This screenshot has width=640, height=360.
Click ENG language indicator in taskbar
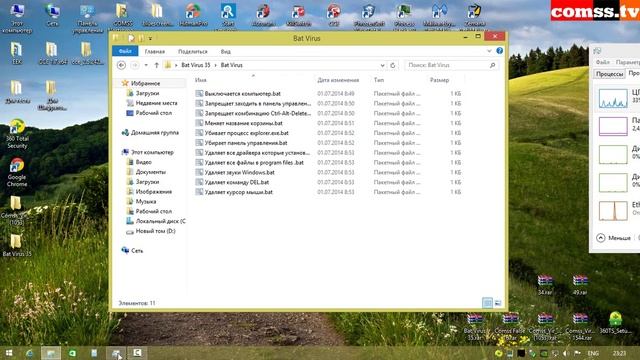click(x=593, y=353)
